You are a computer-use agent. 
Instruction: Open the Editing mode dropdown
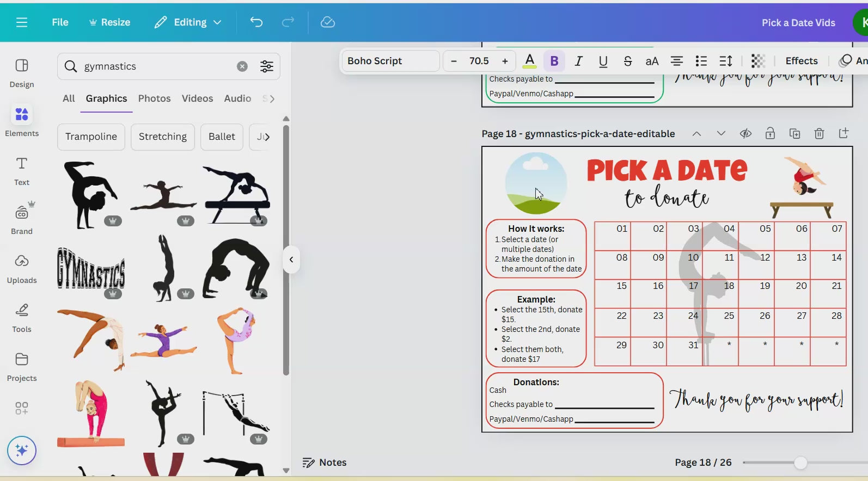click(x=188, y=22)
